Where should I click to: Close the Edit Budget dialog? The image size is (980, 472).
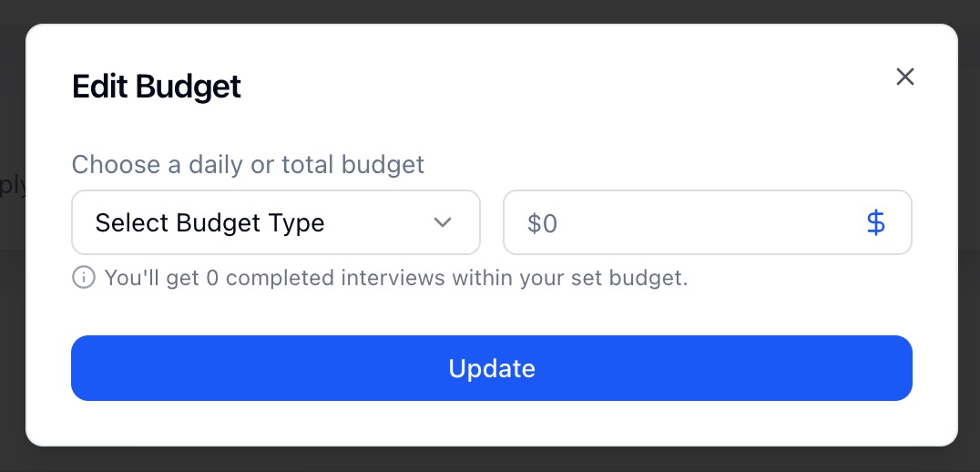click(904, 77)
